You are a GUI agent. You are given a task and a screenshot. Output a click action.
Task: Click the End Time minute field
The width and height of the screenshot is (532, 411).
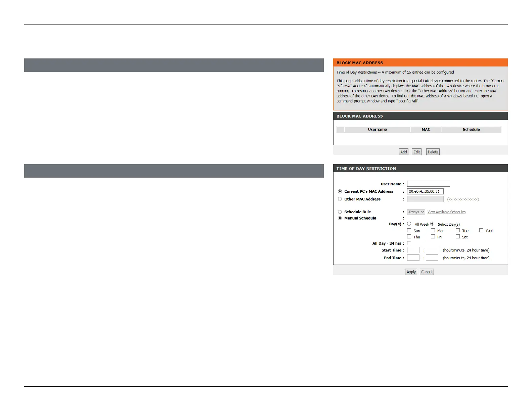point(432,258)
